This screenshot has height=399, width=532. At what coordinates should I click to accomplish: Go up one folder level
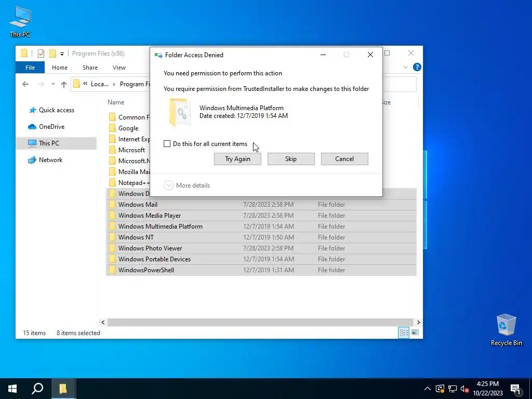pos(64,84)
